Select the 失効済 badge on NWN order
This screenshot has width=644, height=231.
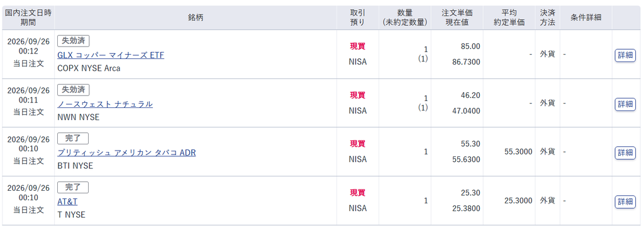(x=74, y=90)
